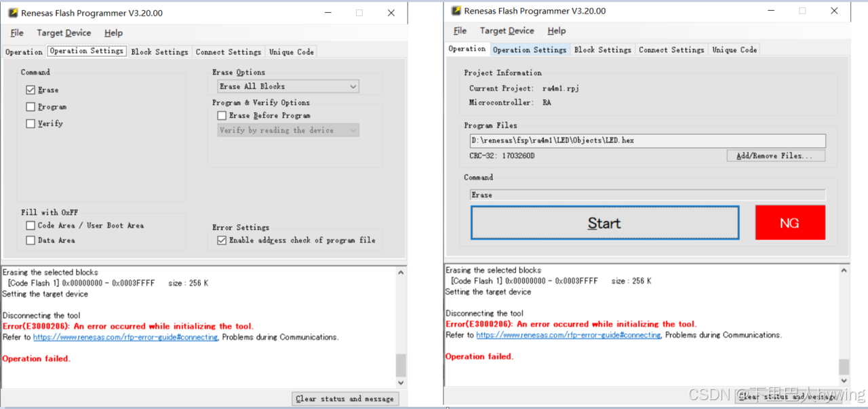Switch to Operation Settings tab in right window
The width and height of the screenshot is (868, 409).
point(530,50)
